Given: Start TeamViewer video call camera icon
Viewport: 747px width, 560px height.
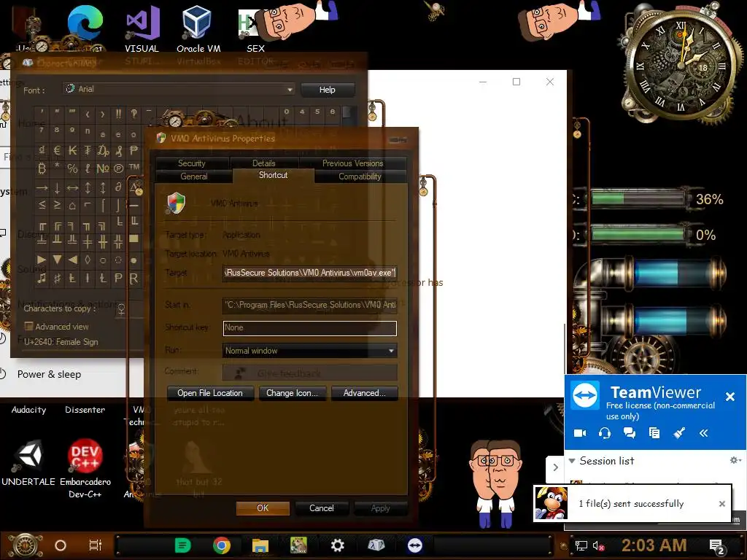Looking at the screenshot, I should tap(580, 433).
